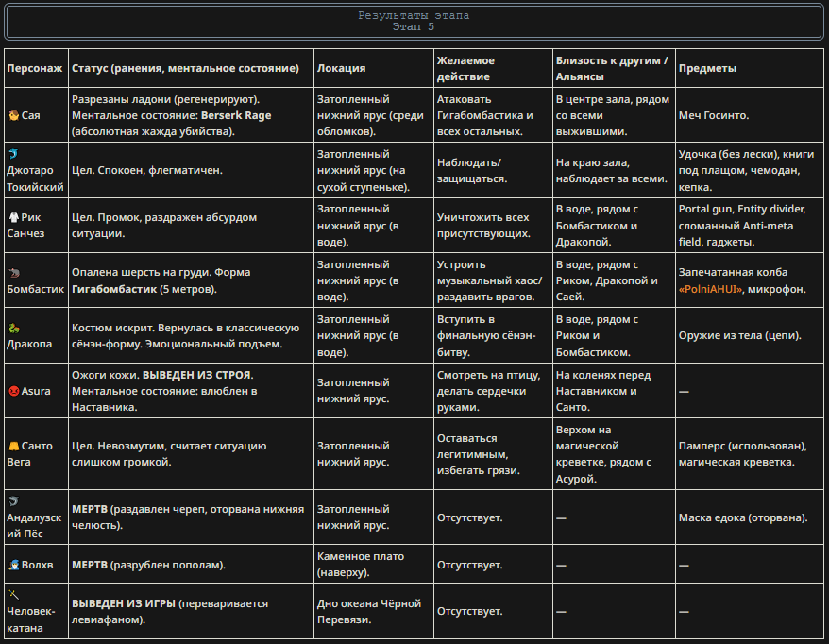The image size is (829, 644).
Task: Click the bold ВЫВЕДЕН ИЗ ИГРЫ status
Action: click(x=124, y=603)
